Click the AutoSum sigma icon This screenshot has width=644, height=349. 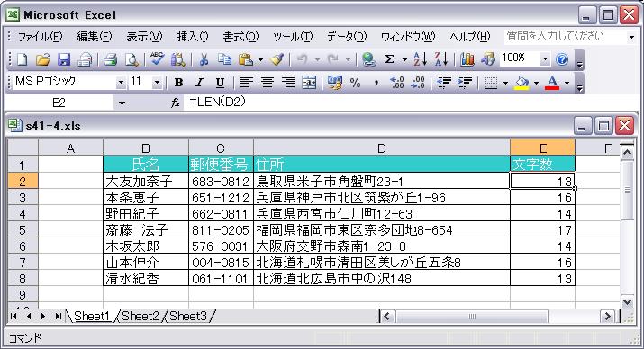click(x=389, y=60)
